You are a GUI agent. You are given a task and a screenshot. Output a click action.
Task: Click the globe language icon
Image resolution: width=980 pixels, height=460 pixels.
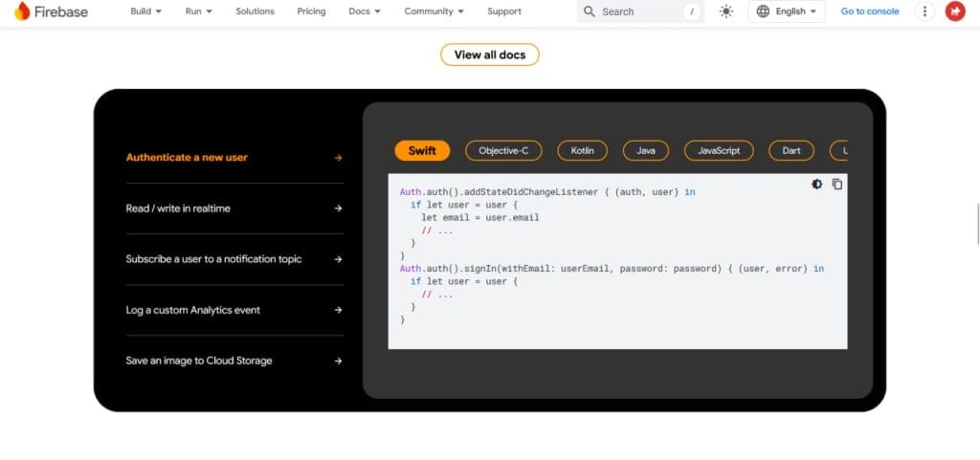point(763,11)
